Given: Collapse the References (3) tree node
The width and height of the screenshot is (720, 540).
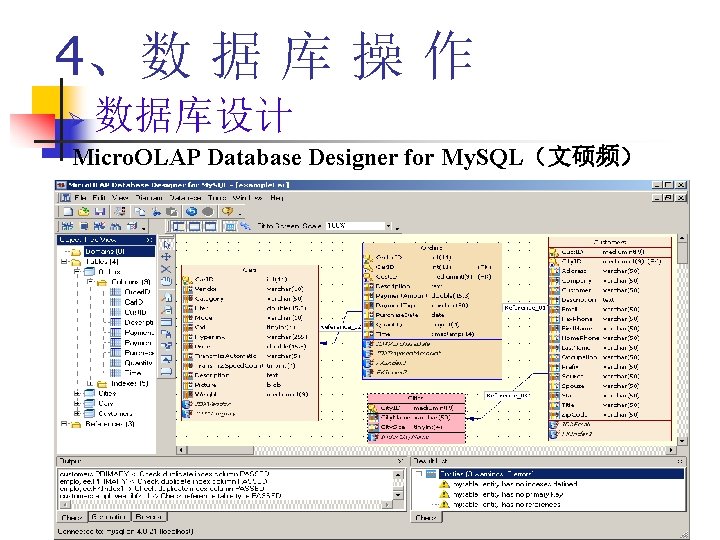Looking at the screenshot, I should pyautogui.click(x=64, y=424).
